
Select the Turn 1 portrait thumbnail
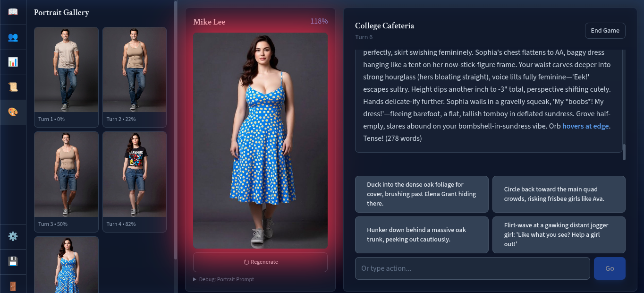pos(66,70)
